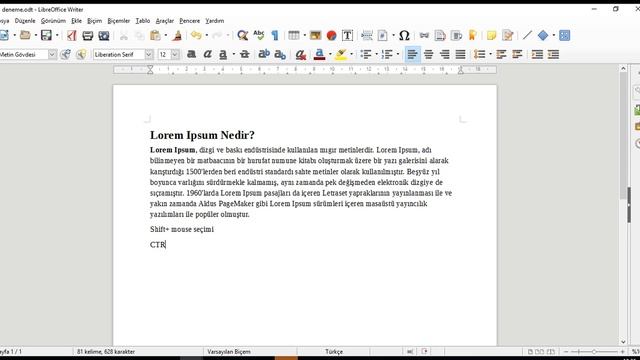640x360 pixels.
Task: Open the Araçlar menu
Action: [x=164, y=21]
